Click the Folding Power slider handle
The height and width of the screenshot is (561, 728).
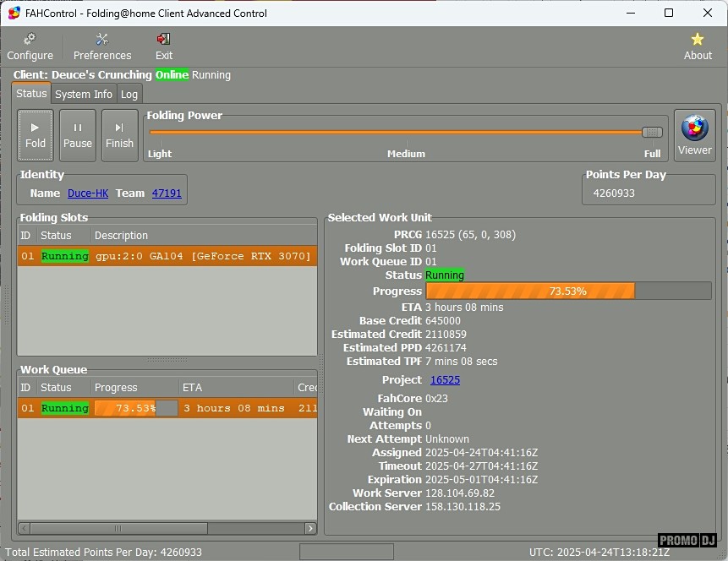tap(652, 132)
